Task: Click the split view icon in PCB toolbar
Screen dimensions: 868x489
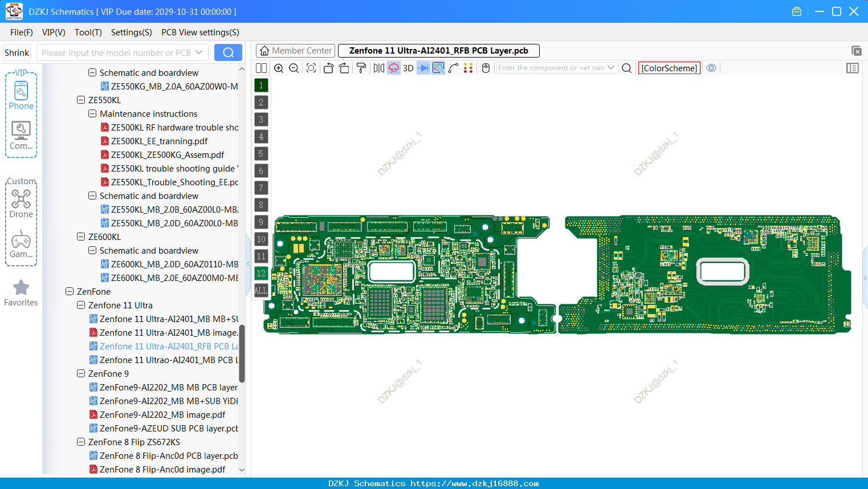Action: pos(261,68)
